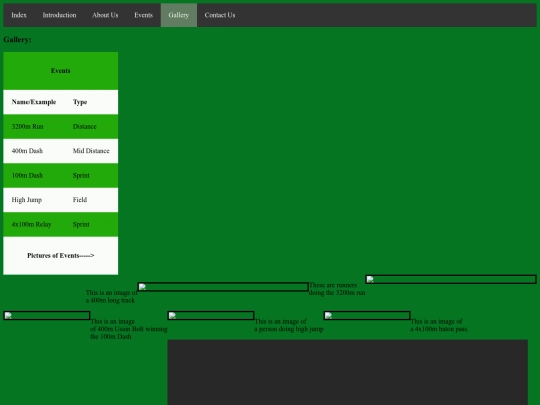Click the 4x100m baton pass caption
This screenshot has width=540, height=405.
(x=439, y=325)
